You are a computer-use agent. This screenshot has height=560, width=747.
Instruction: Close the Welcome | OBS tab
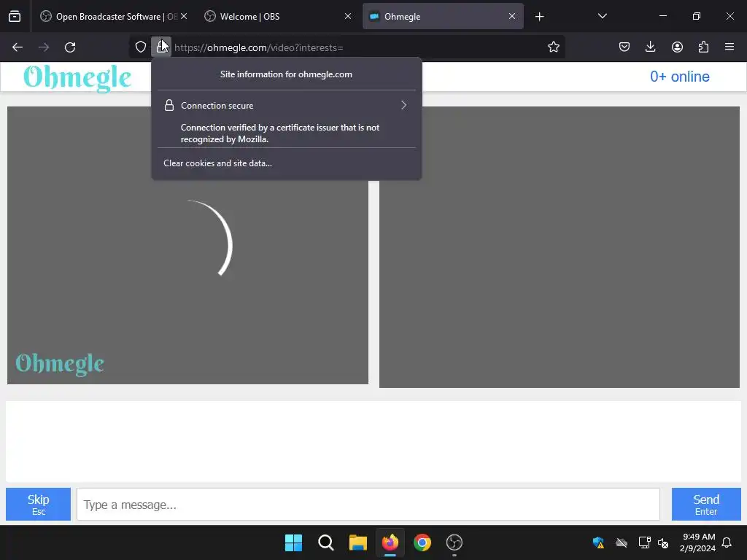click(x=348, y=17)
